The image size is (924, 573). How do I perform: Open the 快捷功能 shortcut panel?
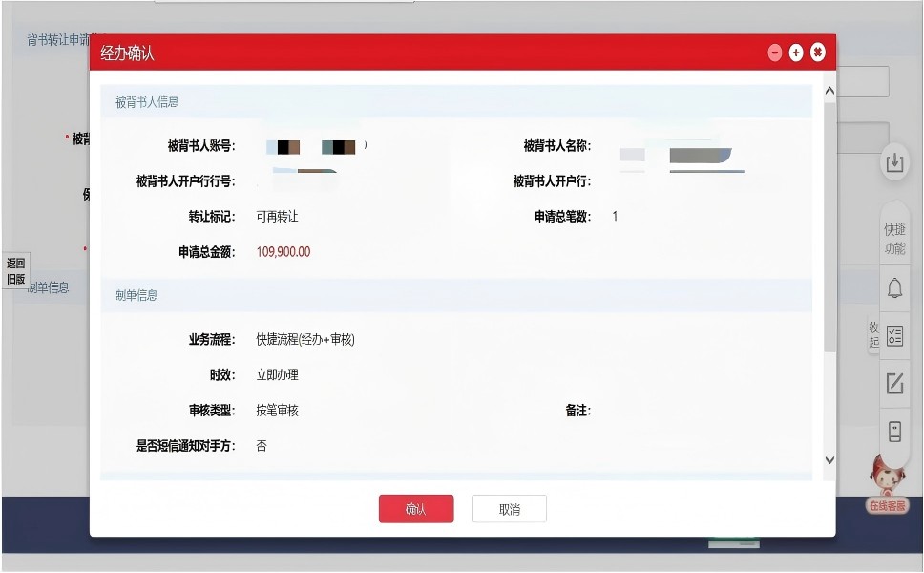click(x=894, y=239)
